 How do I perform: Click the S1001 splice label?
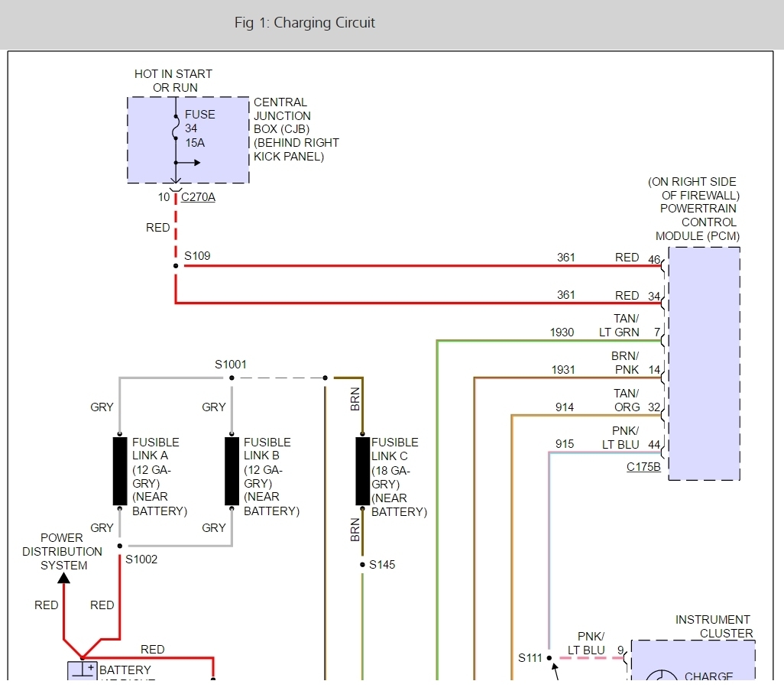231,365
